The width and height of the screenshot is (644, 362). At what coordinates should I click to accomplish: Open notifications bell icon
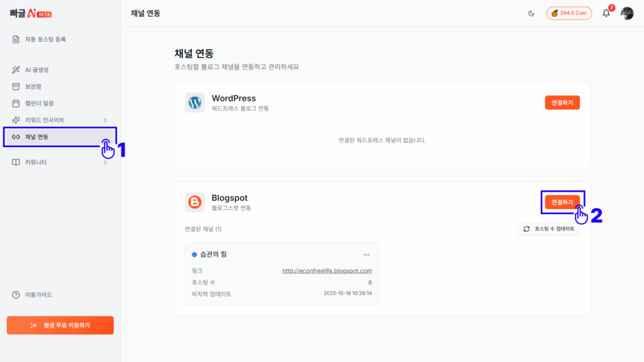[x=606, y=13]
